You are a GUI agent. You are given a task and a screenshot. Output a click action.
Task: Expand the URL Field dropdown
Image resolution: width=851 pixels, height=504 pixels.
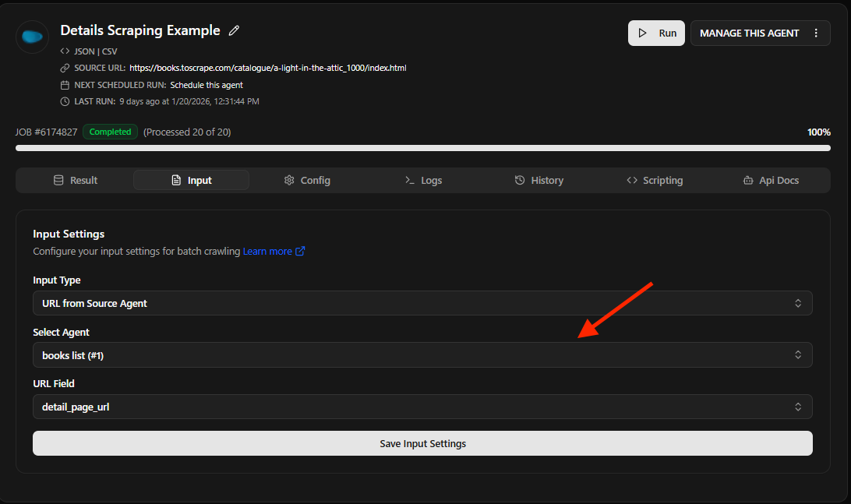(422, 407)
